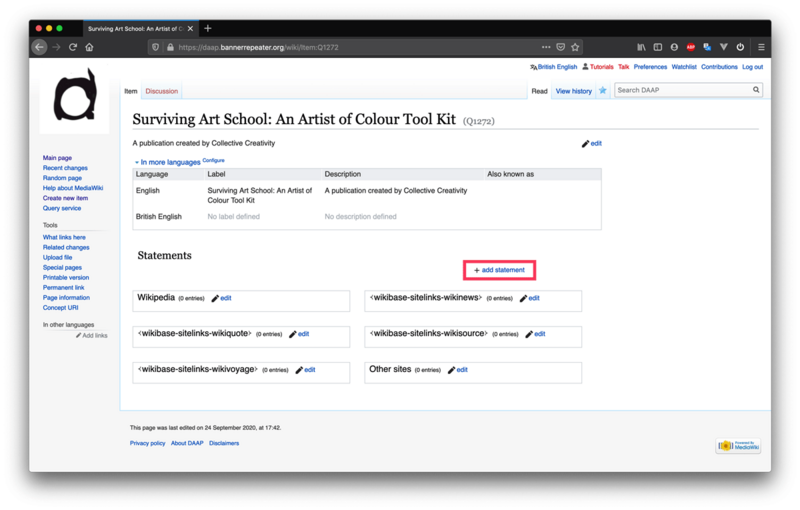Click the search magnifier icon in Search DAAP
Screen dimensions: 800x510
click(x=756, y=90)
